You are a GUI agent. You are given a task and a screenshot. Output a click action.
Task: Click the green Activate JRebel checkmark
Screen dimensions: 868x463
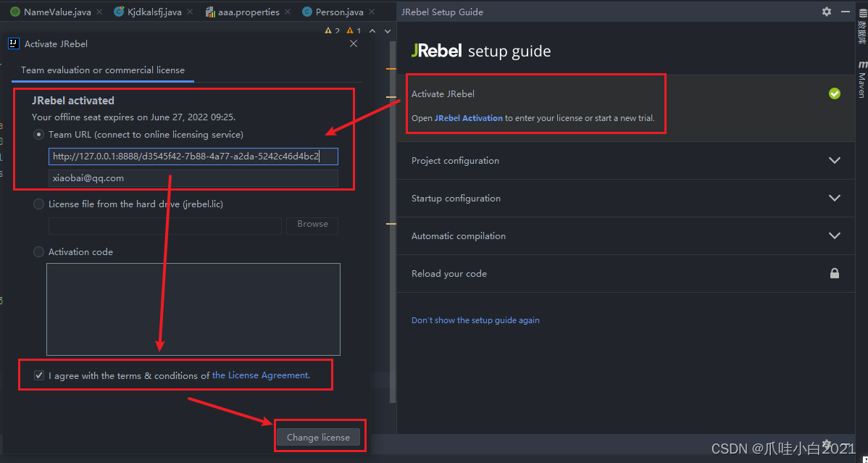pyautogui.click(x=835, y=93)
